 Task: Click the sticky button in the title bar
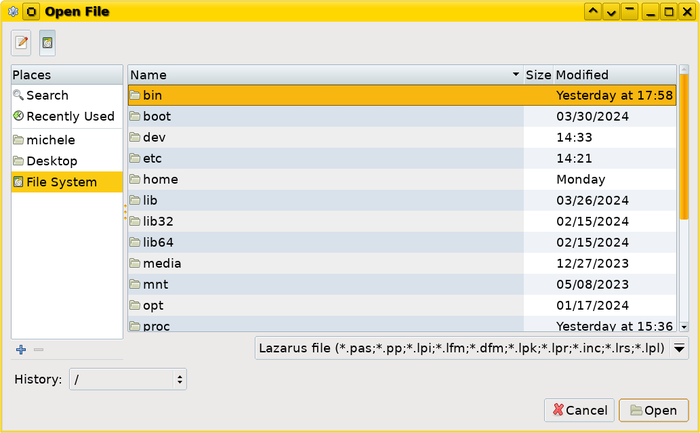point(31,12)
